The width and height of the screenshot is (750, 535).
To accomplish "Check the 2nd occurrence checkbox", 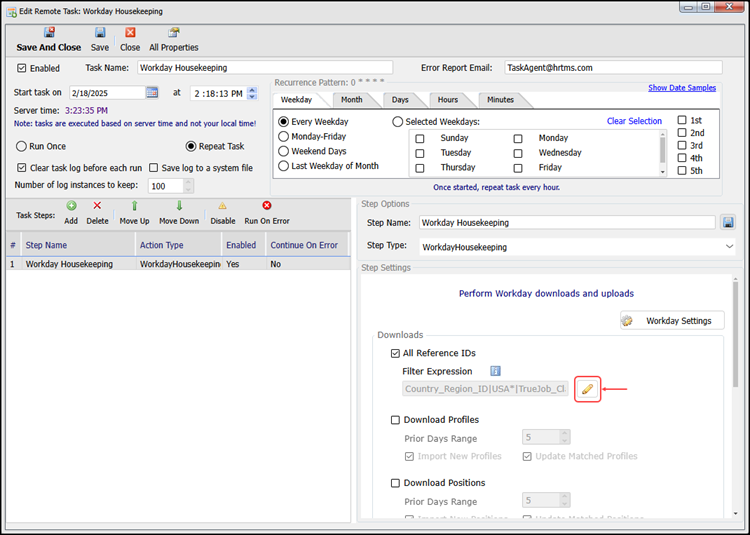I will tap(682, 132).
